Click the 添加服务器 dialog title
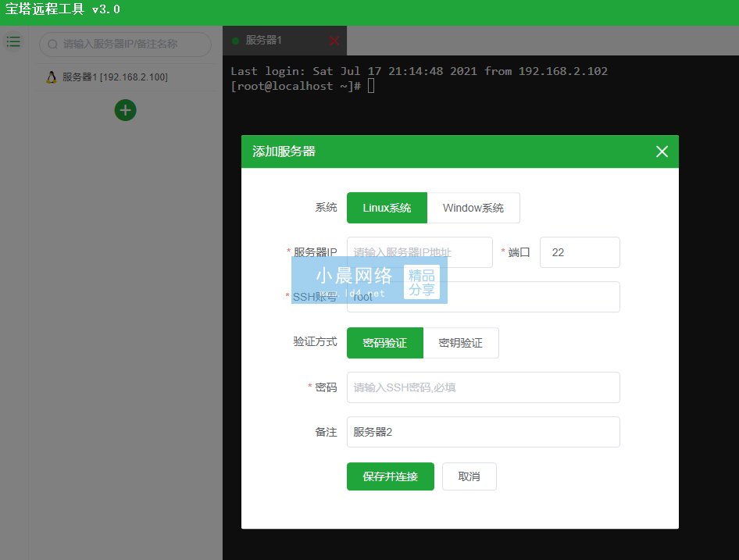Viewport: 739px width, 560px height. click(284, 152)
